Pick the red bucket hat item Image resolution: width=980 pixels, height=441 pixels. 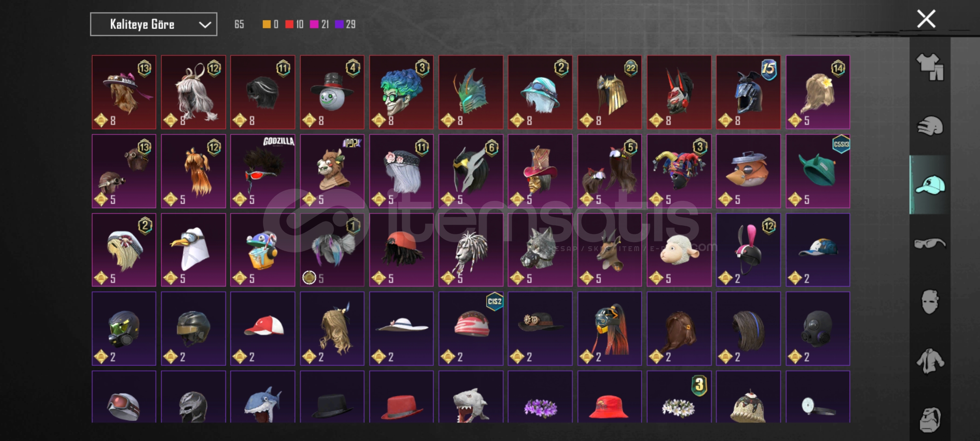(x=609, y=396)
